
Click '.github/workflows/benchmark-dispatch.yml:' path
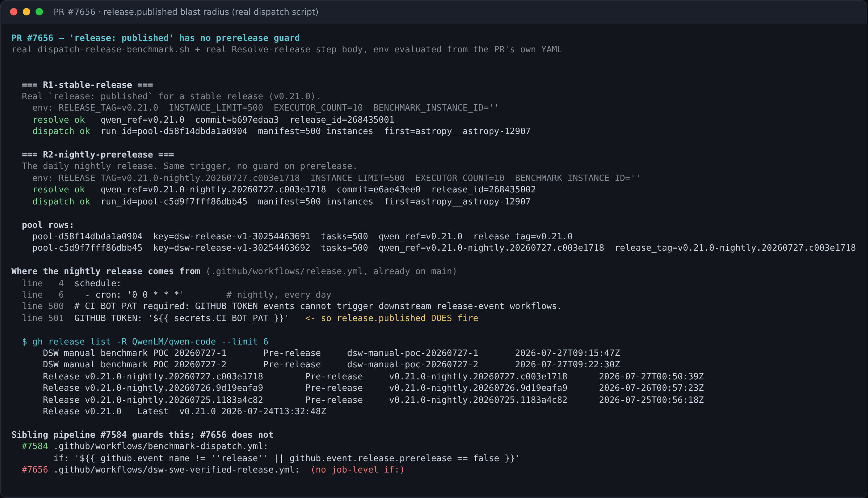(161, 446)
